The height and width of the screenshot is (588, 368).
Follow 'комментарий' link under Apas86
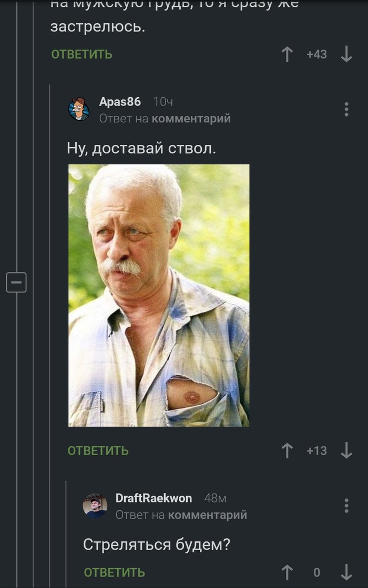pyautogui.click(x=191, y=119)
